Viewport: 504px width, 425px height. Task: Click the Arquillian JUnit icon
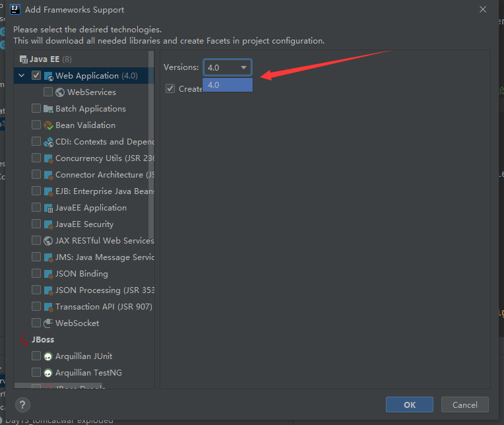(x=48, y=356)
